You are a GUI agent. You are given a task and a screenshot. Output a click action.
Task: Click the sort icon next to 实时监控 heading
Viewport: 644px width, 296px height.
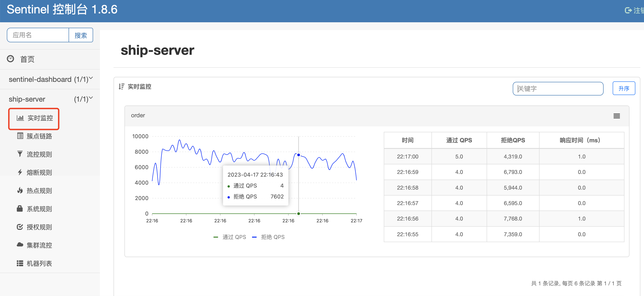[x=121, y=87]
